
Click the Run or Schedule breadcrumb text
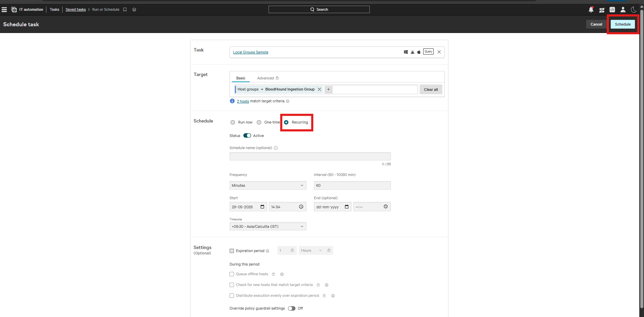tap(106, 9)
